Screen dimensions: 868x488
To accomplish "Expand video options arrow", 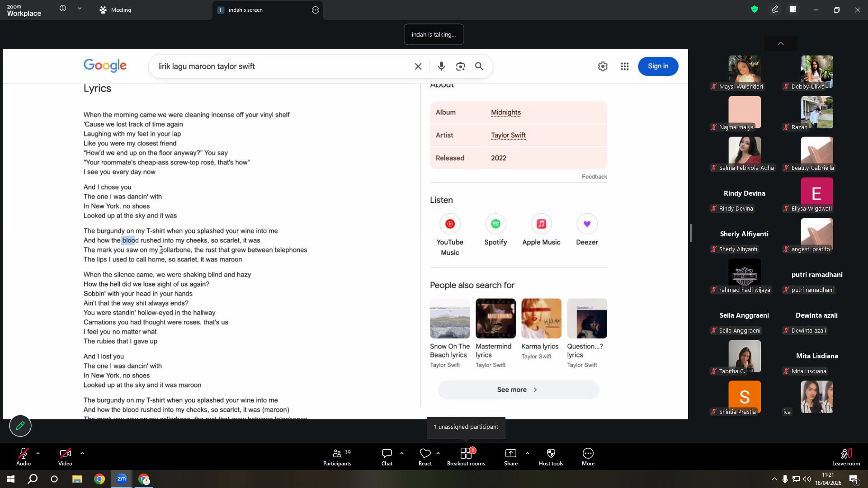I will click(82, 453).
